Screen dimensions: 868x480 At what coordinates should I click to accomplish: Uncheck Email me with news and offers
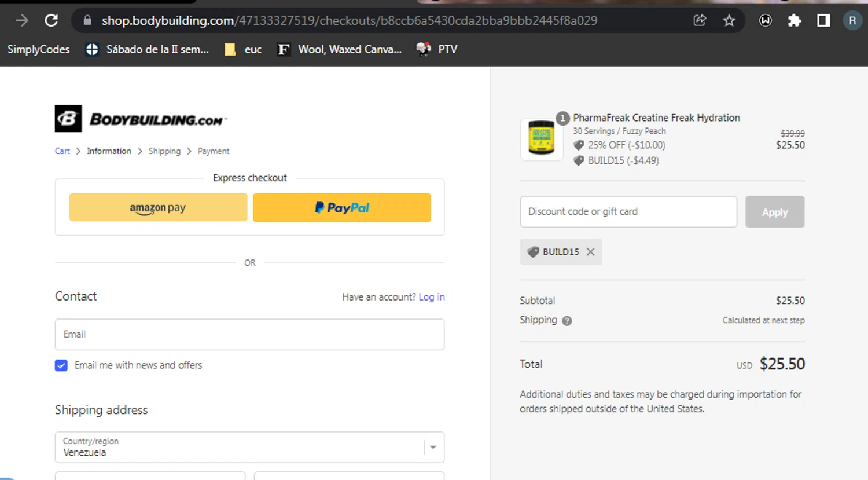pyautogui.click(x=61, y=365)
